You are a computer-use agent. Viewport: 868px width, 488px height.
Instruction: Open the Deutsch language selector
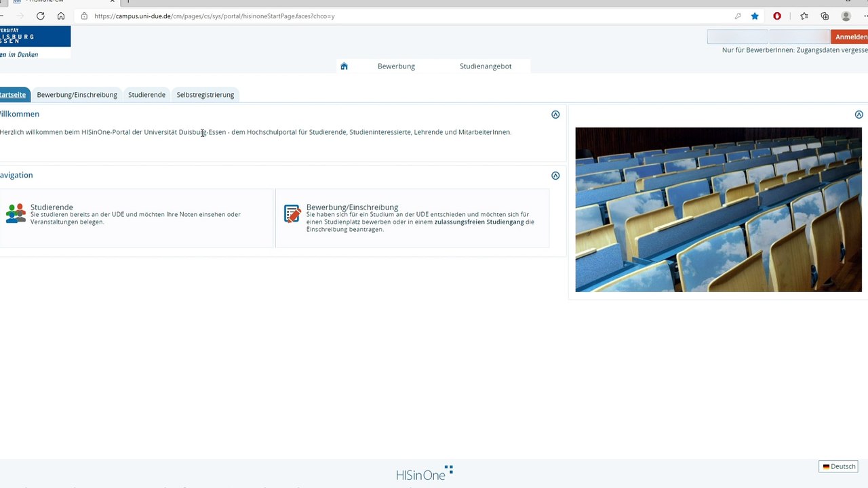click(839, 466)
